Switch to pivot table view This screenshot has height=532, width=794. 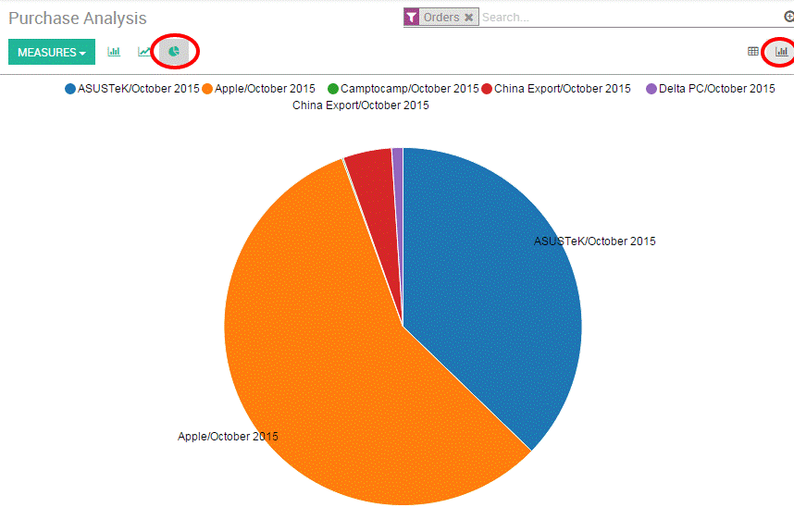click(753, 51)
